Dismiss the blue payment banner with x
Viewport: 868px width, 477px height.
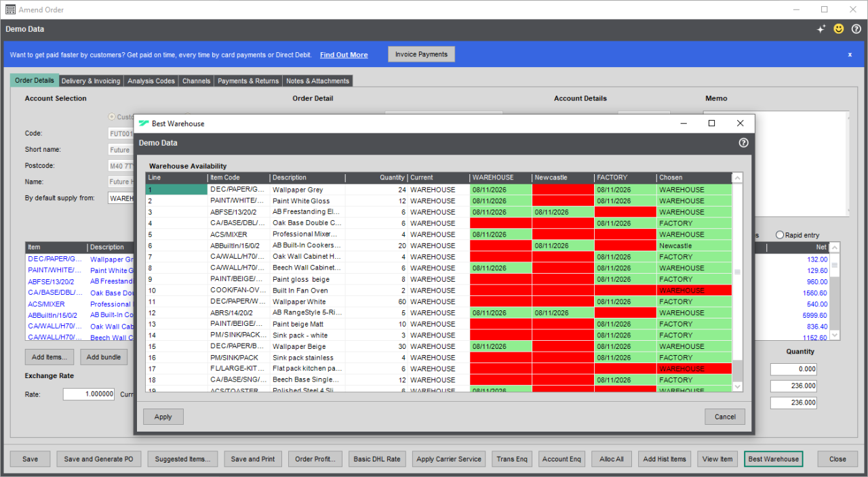850,54
